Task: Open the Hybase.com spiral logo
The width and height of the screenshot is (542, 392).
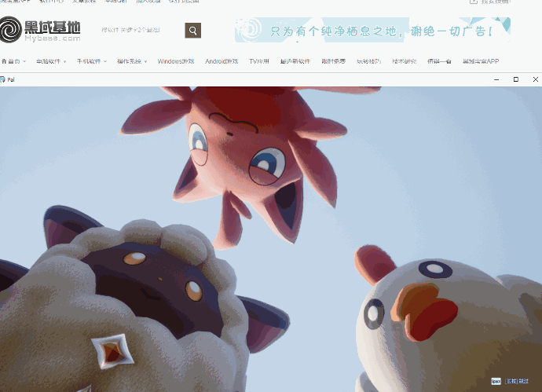Action: click(x=40, y=30)
